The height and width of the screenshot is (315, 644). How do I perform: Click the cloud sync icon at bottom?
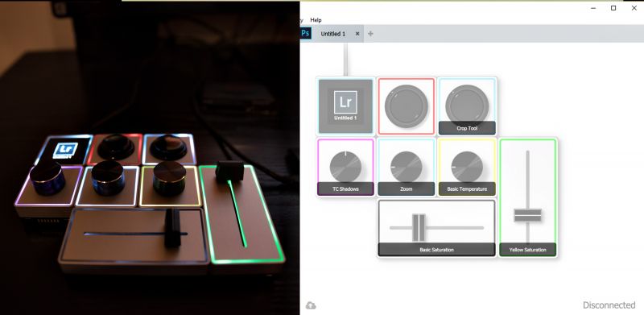[x=311, y=305]
